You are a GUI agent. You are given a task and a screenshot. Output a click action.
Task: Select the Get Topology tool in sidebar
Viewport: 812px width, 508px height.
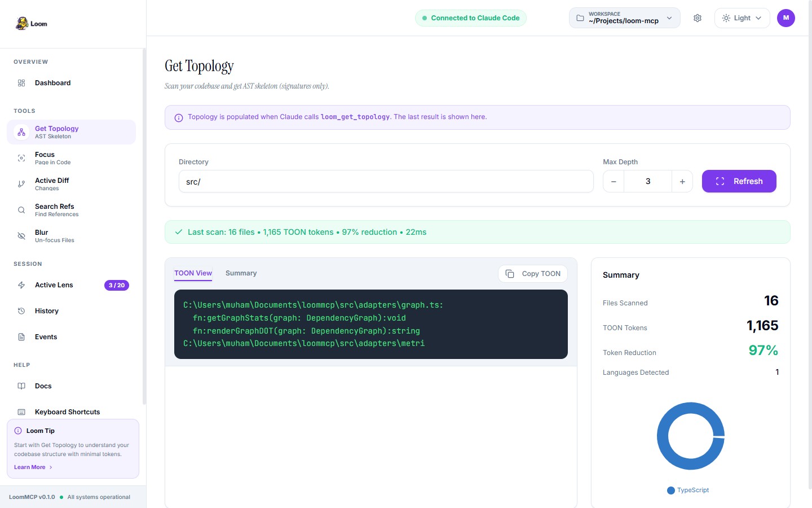[x=56, y=132]
